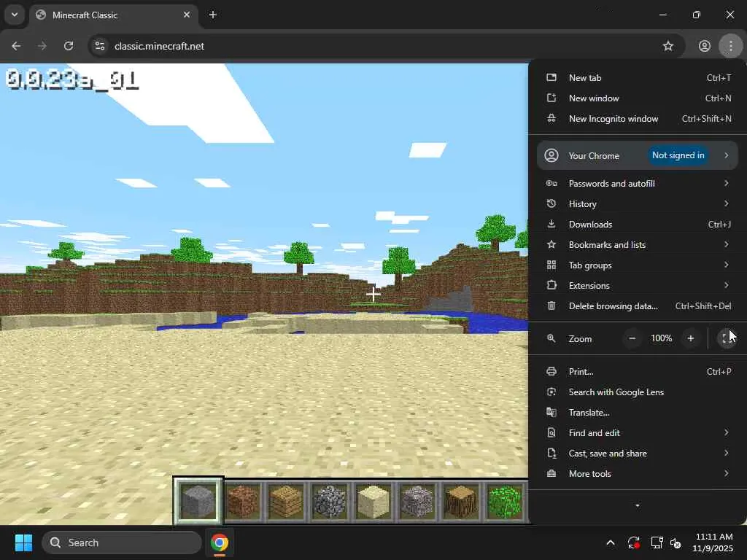747x560 pixels.
Task: Increase zoom with plus button
Action: coord(691,338)
